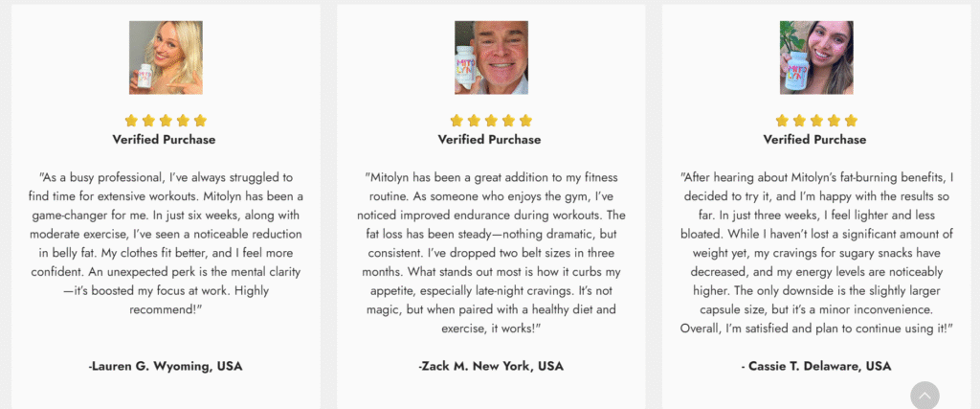The width and height of the screenshot is (980, 409).
Task: Click the name Cassie T. Delaware, USA
Action: point(816,366)
